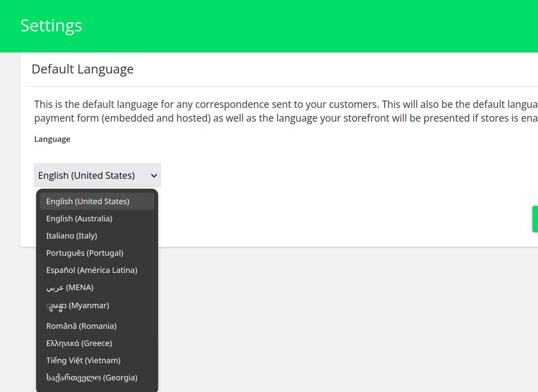
Task: Choose Italiano (Italy) from the language options
Action: 72,236
